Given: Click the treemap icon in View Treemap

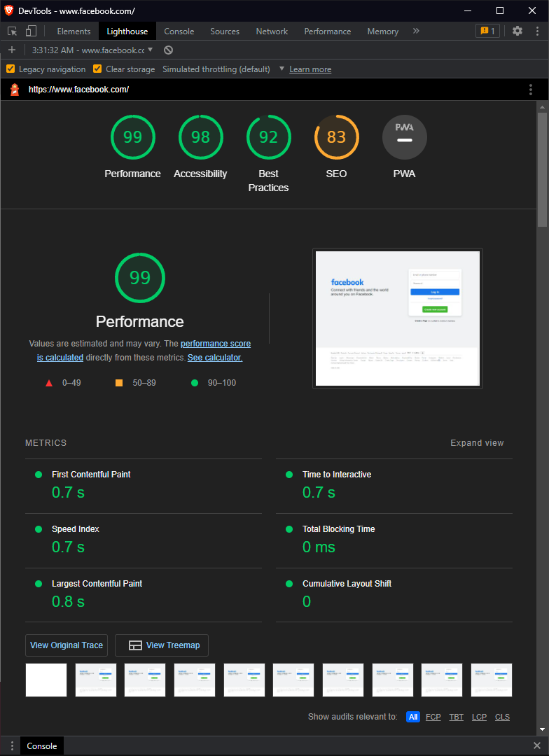Looking at the screenshot, I should tap(135, 645).
